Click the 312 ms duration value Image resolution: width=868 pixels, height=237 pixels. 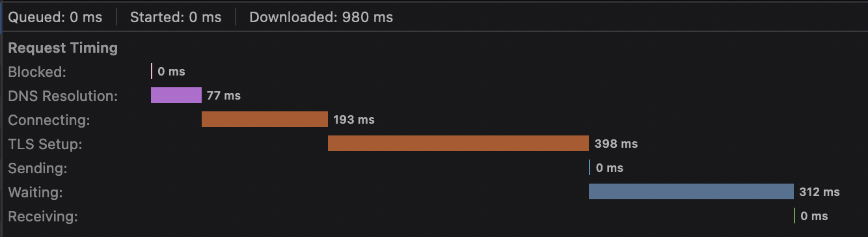[819, 192]
